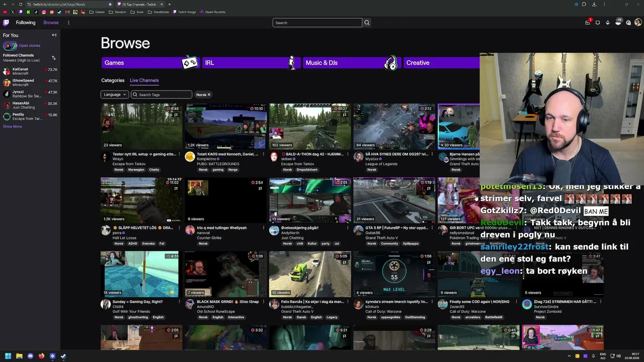Open Jynxzi in followed channels

(x=30, y=94)
